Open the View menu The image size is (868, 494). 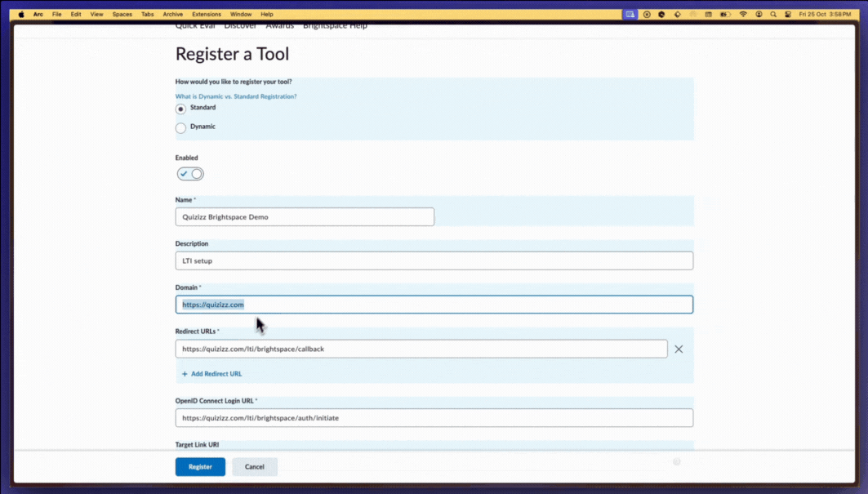click(x=97, y=15)
